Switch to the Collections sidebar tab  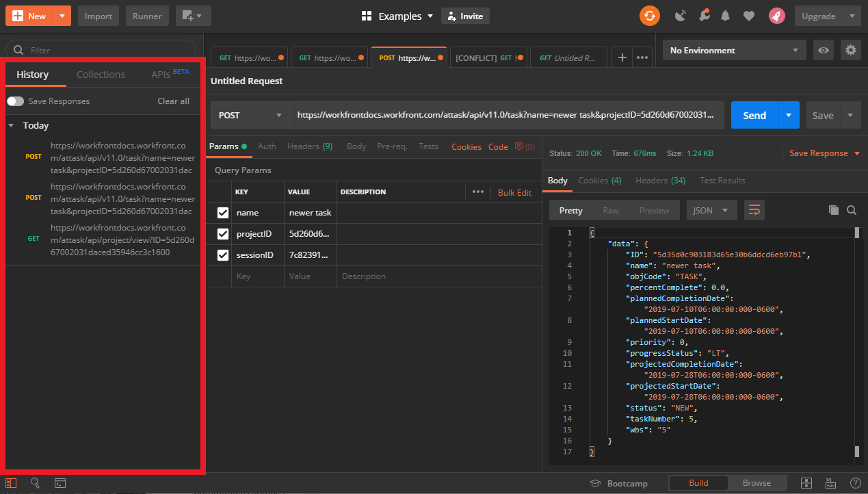coord(101,75)
